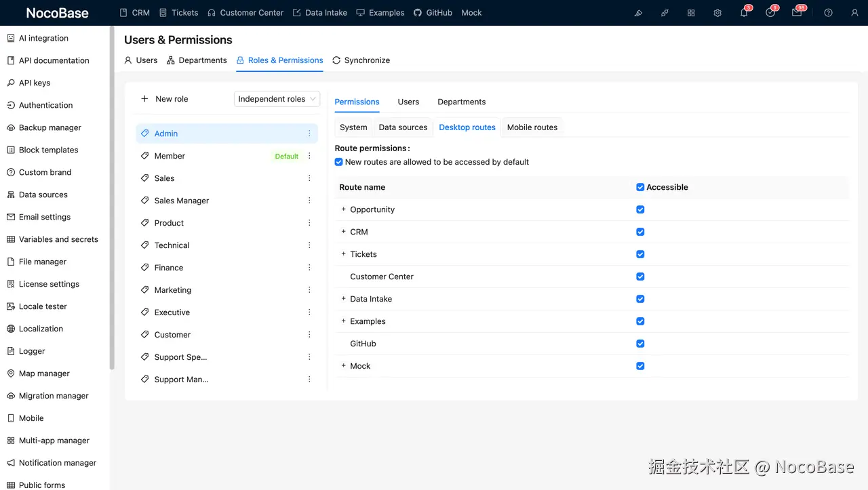Open the notifications bell in the header

point(744,12)
